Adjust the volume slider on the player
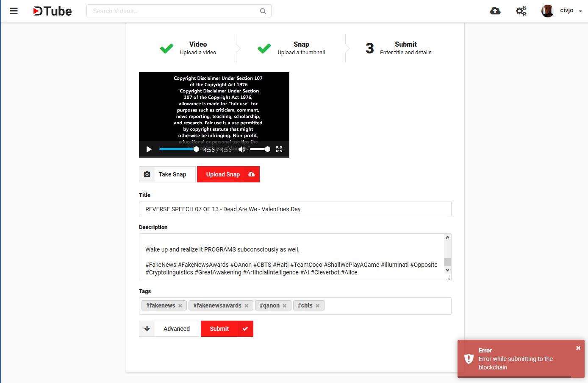 click(260, 149)
